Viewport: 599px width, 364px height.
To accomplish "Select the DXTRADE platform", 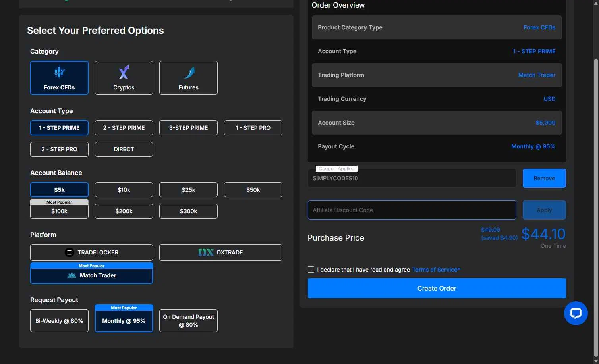I will click(x=221, y=252).
